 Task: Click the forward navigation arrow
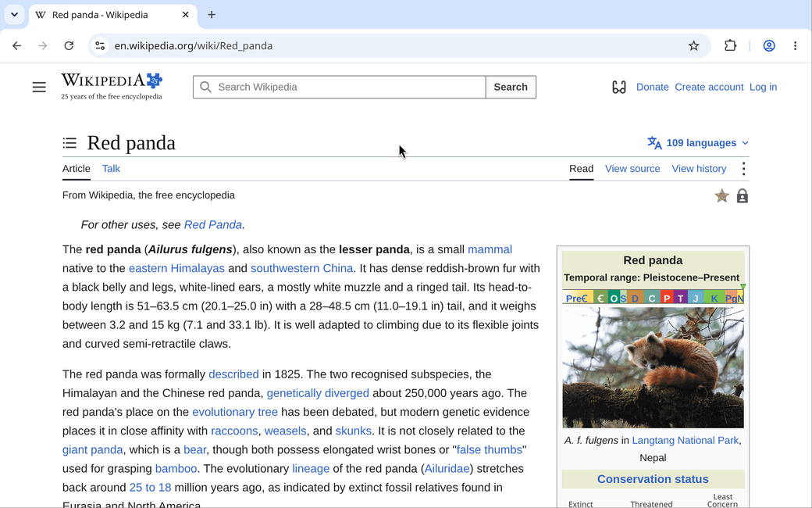[x=42, y=45]
